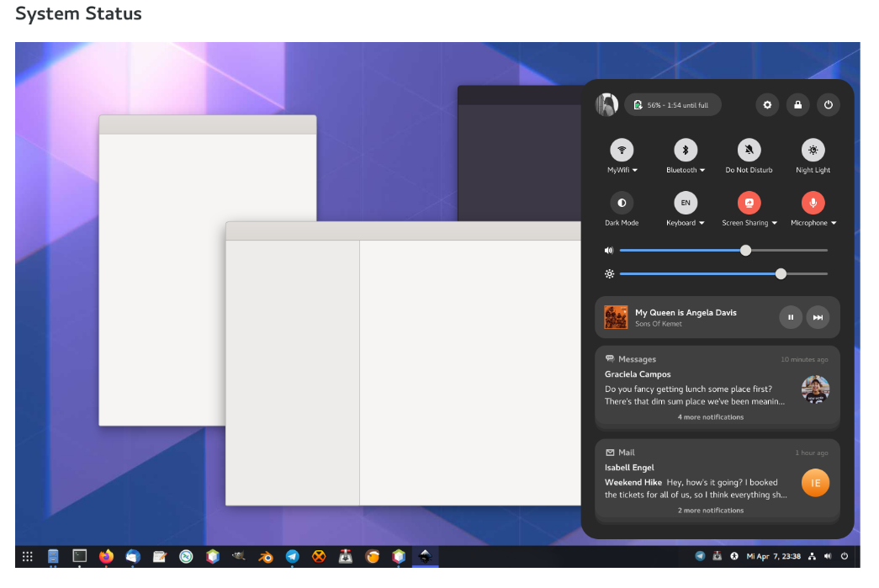Open the app grid launcher
Viewport: 879px width, 588px height.
point(27,556)
